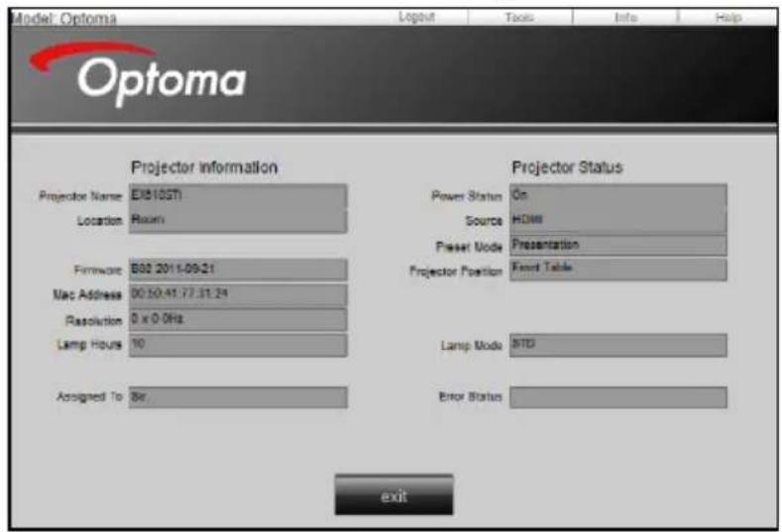Click the Preset Mode label
Image resolution: width=782 pixels, height=532 pixels.
pyautogui.click(x=469, y=247)
